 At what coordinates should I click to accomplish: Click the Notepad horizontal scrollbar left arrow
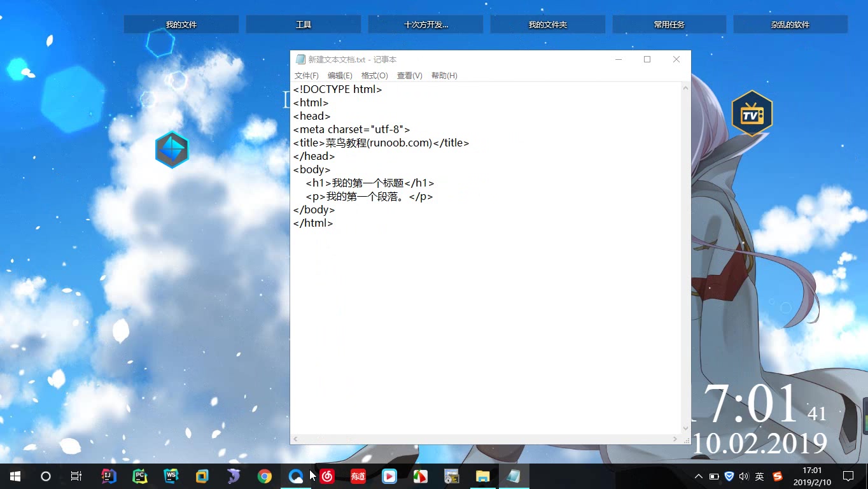(x=296, y=439)
